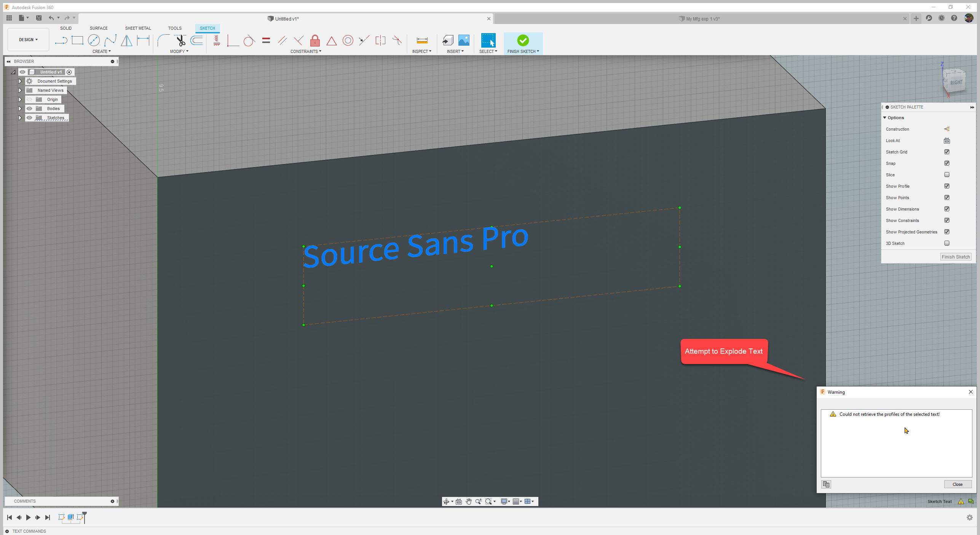Image resolution: width=980 pixels, height=535 pixels.
Task: Expand the Sketches folder in browser
Action: pos(20,118)
